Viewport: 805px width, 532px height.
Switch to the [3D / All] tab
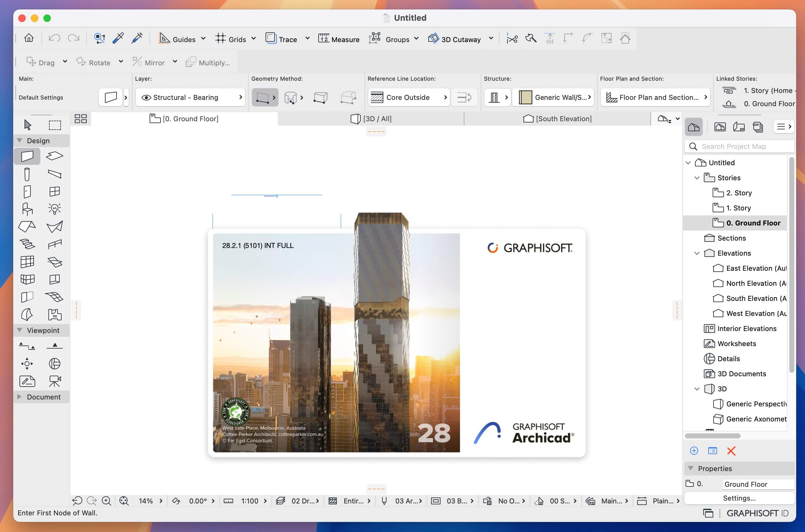[370, 119]
